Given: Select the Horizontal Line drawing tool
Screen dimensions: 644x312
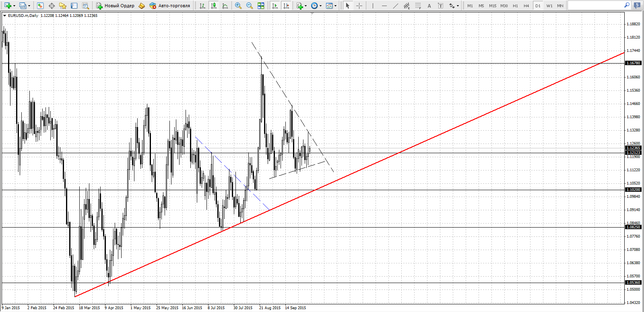Looking at the screenshot, I should (384, 6).
